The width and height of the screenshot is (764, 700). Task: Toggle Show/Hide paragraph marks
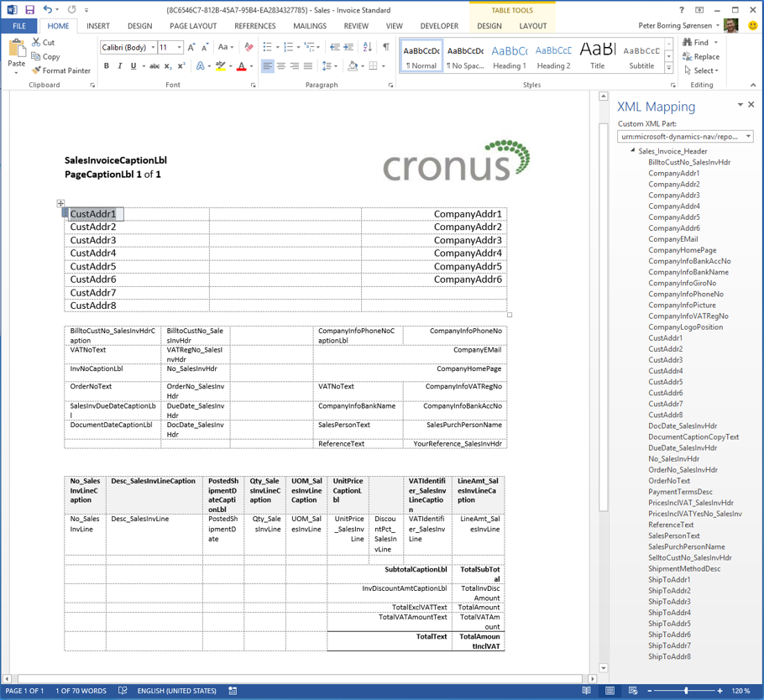click(x=386, y=47)
